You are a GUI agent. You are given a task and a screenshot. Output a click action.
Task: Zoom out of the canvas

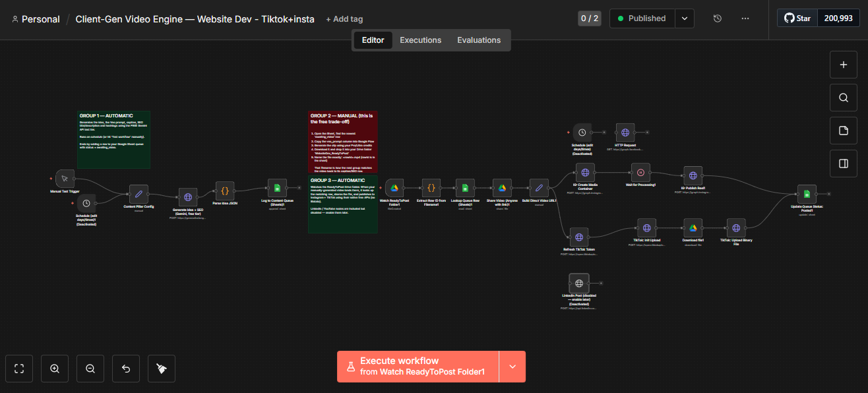[90, 369]
